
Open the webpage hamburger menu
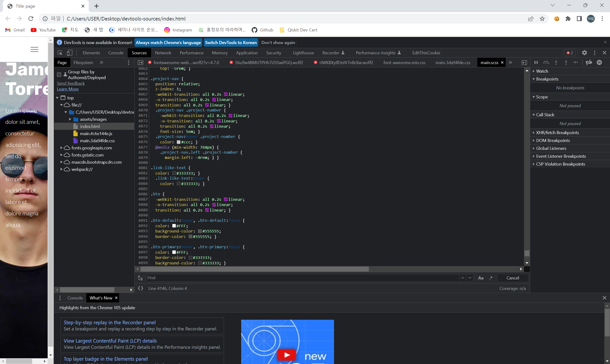click(x=34, y=50)
